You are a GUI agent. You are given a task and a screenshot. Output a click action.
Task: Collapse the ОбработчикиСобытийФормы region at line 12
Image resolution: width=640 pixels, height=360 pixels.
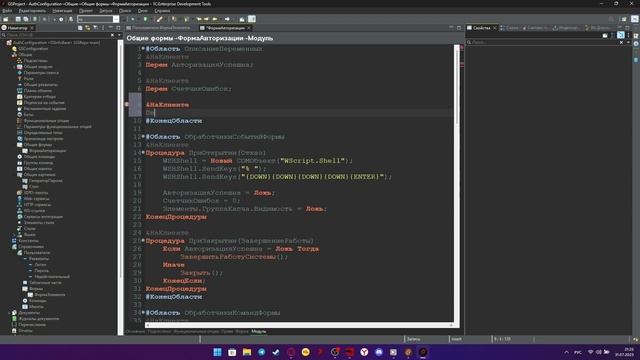[x=143, y=136]
